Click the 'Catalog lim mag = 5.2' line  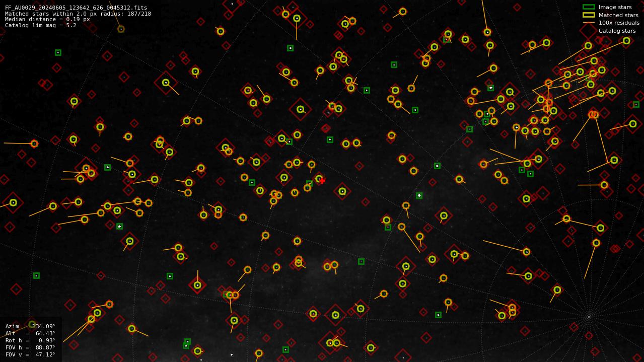pyautogui.click(x=41, y=25)
